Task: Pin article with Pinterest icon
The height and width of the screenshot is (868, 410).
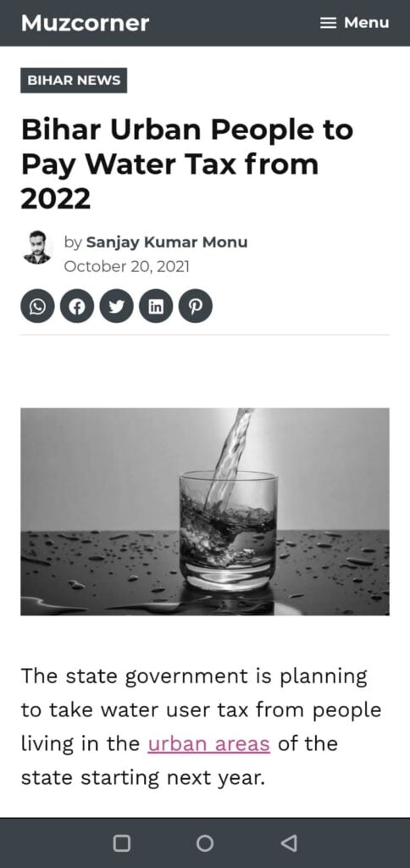Action: click(x=196, y=306)
